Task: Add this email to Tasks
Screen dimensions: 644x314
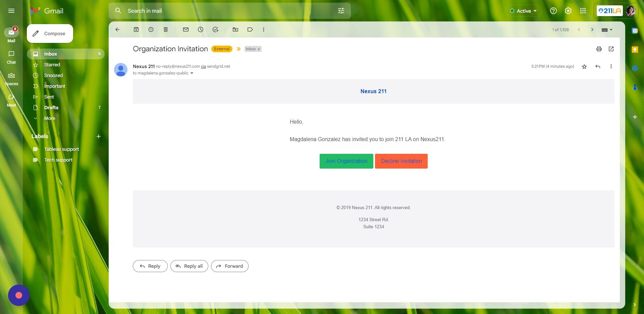Action: [x=215, y=29]
